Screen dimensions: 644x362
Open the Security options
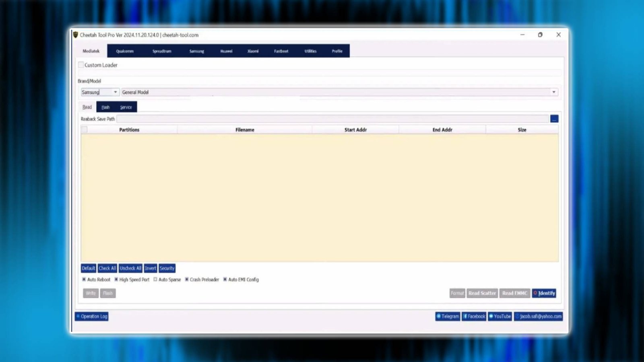pos(167,268)
